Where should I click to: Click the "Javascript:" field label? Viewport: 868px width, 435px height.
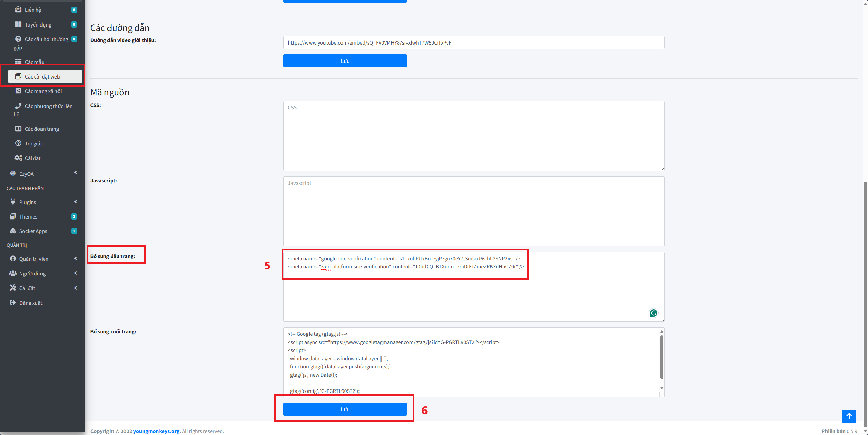click(x=103, y=180)
